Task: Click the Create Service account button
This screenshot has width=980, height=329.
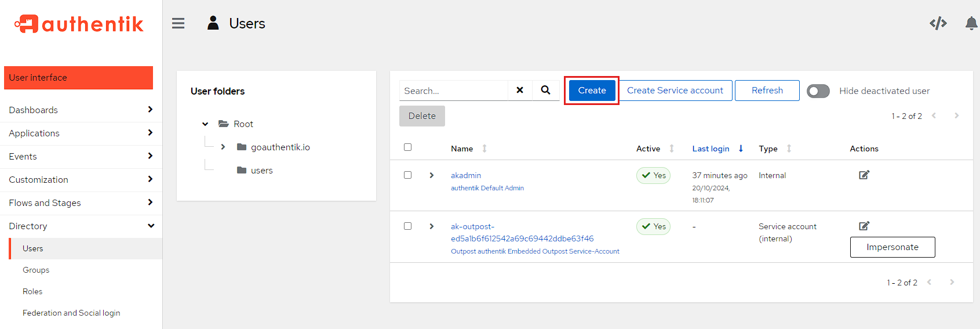Action: (x=675, y=91)
